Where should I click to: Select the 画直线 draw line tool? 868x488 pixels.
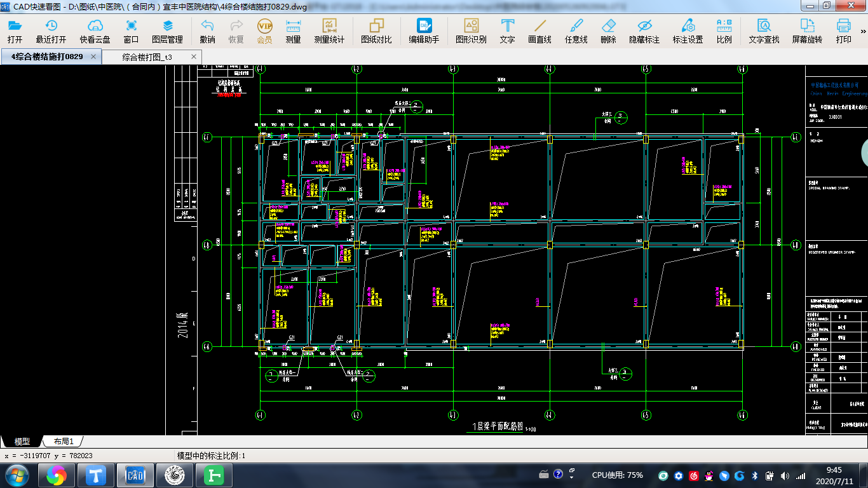pos(540,30)
